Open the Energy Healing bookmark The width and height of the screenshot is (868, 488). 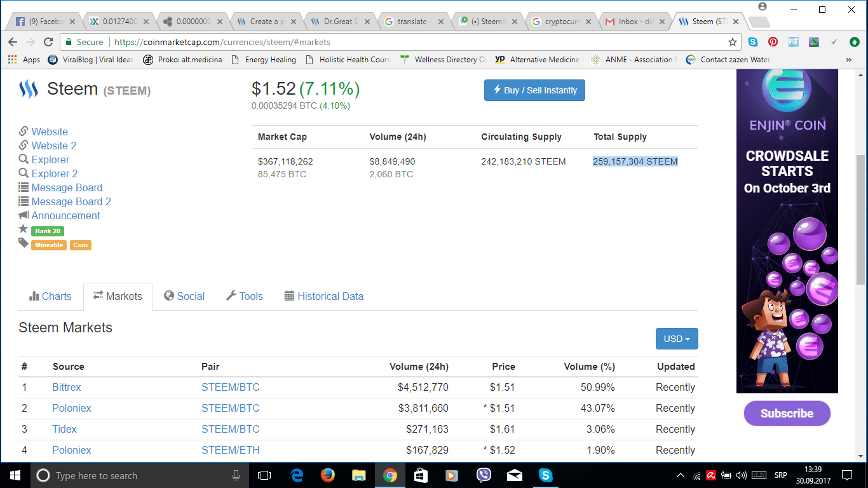click(264, 60)
